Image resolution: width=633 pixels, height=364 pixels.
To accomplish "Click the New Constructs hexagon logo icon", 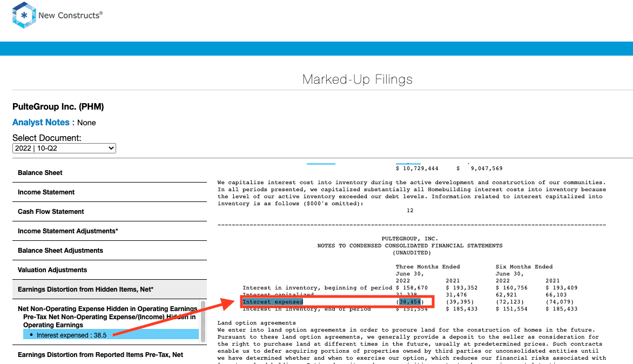I will [x=24, y=15].
